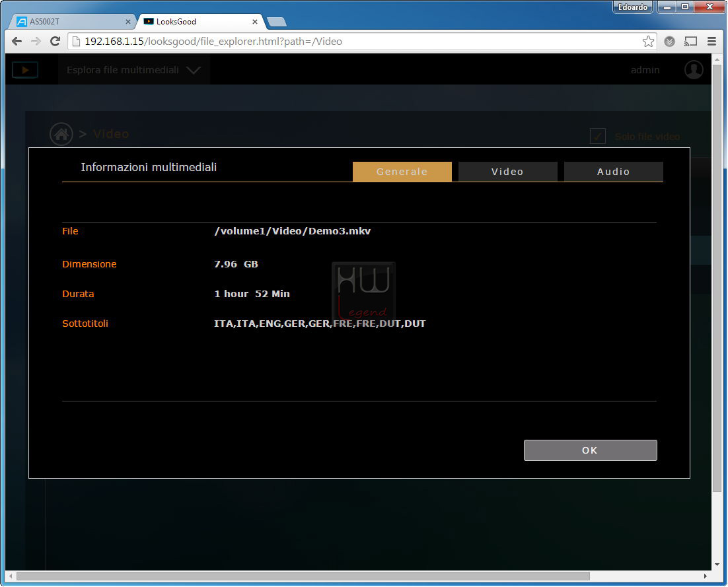Image resolution: width=728 pixels, height=587 pixels.
Task: Click the Sottotitoli label
Action: [85, 324]
